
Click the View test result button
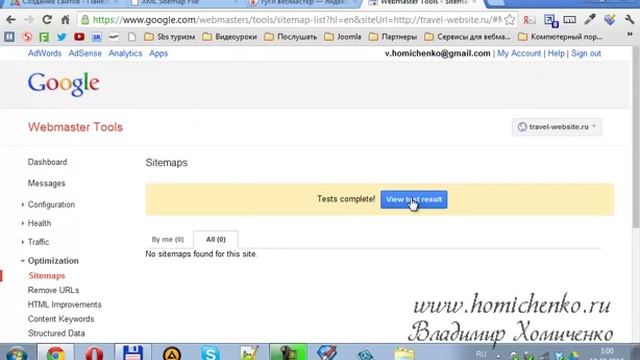point(414,200)
